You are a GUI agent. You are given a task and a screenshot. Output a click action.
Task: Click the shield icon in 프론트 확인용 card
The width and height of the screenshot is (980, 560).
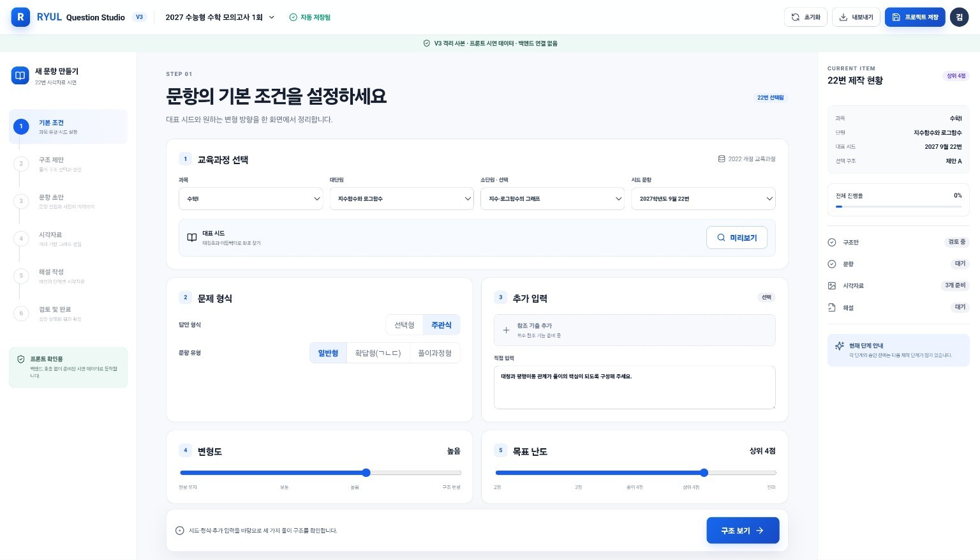(21, 359)
